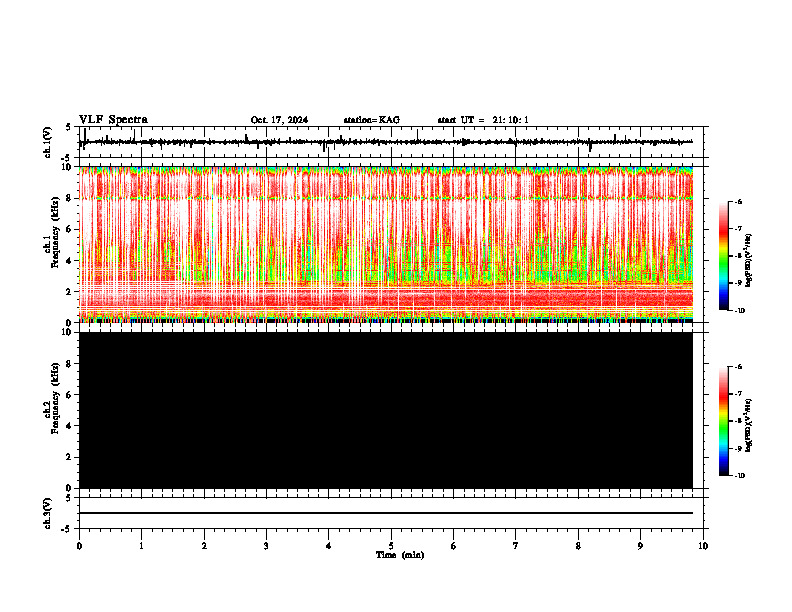Select the date text "Oct. 17, 2024"

pos(279,120)
